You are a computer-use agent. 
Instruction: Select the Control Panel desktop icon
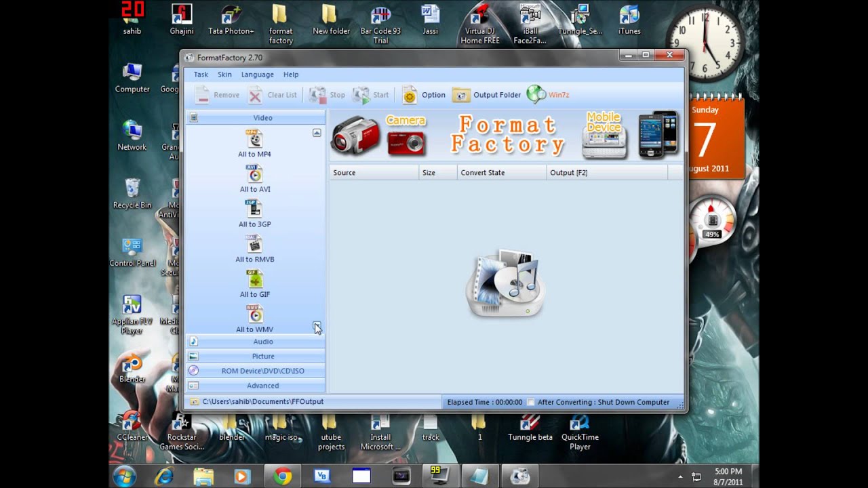click(132, 252)
